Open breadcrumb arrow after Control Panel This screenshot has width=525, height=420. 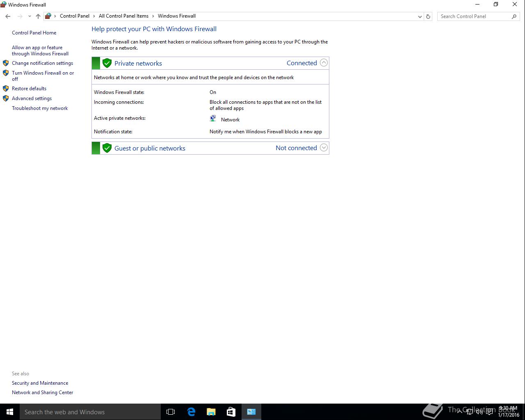point(94,16)
